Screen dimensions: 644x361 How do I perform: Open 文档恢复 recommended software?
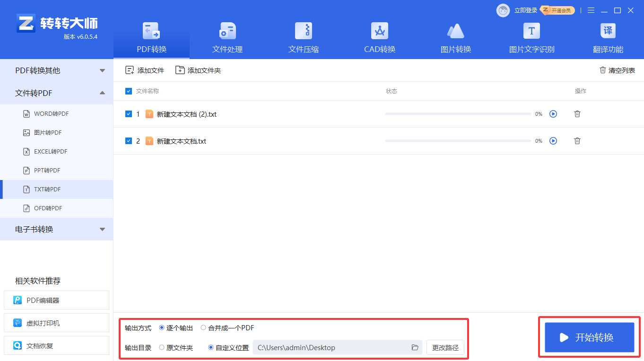tap(56, 346)
